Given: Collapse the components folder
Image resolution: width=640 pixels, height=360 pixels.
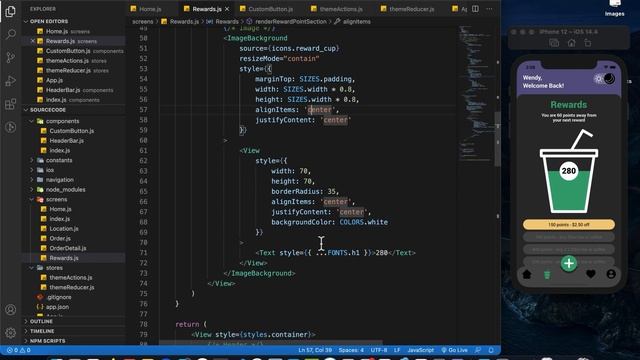Looking at the screenshot, I should (31, 121).
